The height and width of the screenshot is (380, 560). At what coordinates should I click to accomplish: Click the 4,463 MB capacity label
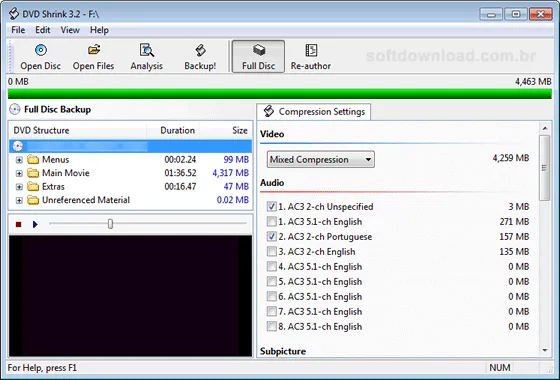pyautogui.click(x=533, y=82)
